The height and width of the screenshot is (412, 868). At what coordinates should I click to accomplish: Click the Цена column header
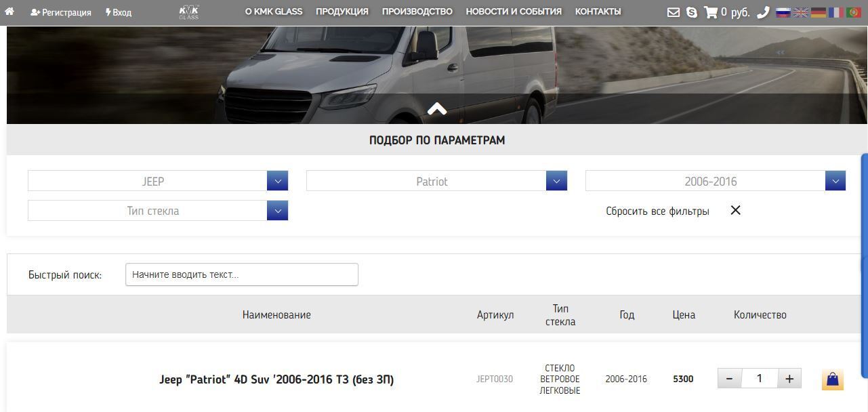(684, 314)
